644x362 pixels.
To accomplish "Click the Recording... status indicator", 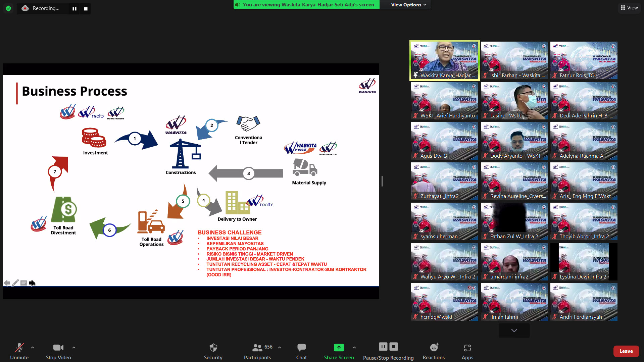I will pyautogui.click(x=41, y=8).
